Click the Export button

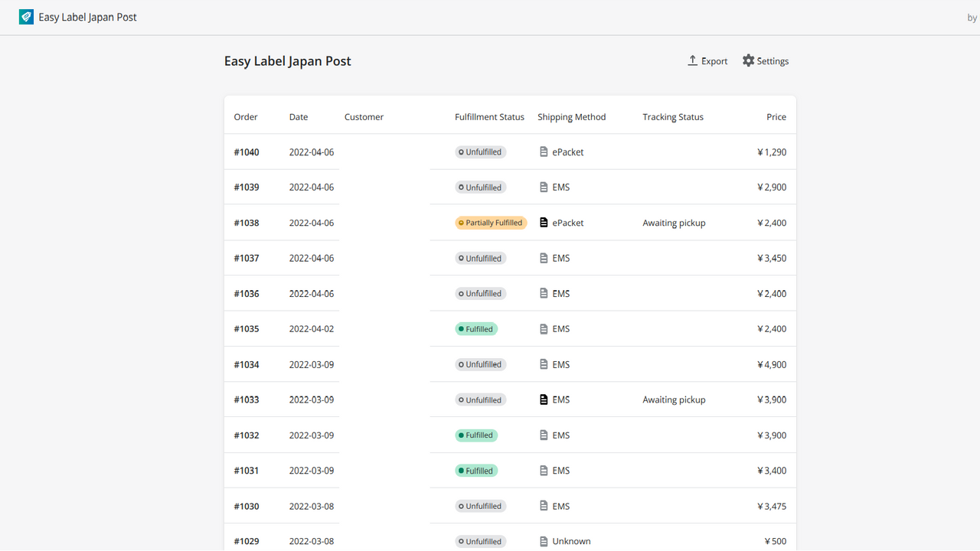(x=707, y=60)
